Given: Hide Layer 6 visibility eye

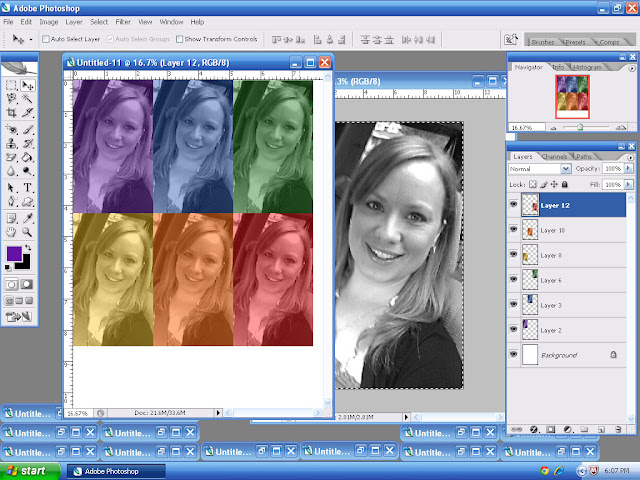Looking at the screenshot, I should (513, 279).
